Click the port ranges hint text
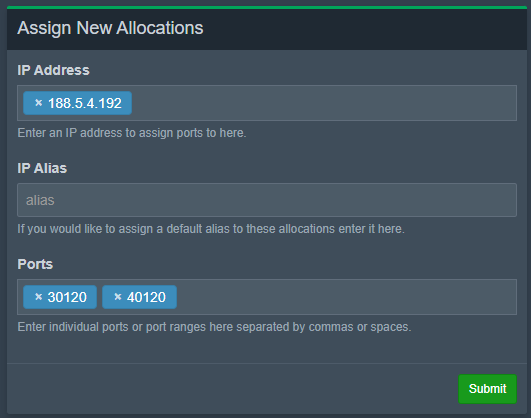 214,327
